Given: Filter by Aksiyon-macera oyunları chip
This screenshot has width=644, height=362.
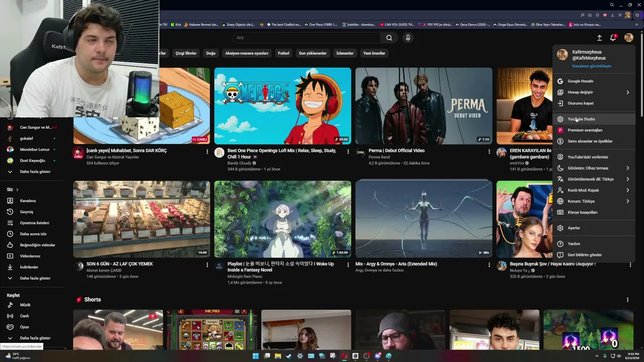Looking at the screenshot, I should (247, 53).
